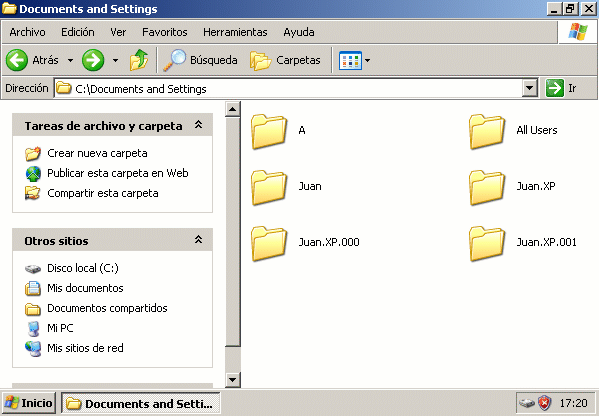This screenshot has width=599, height=416.
Task: Click the Windows flag logo in toolbar
Action: [x=577, y=32]
